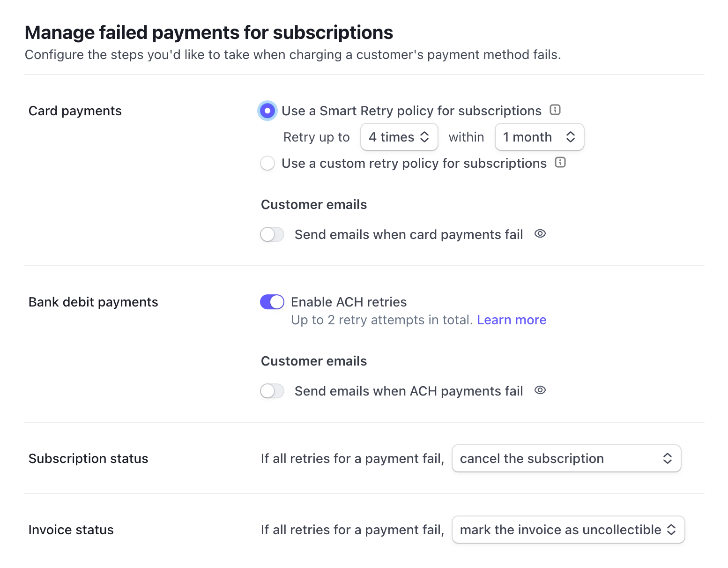The width and height of the screenshot is (728, 568).
Task: Choose the custom retry policy radio button
Action: 267,164
